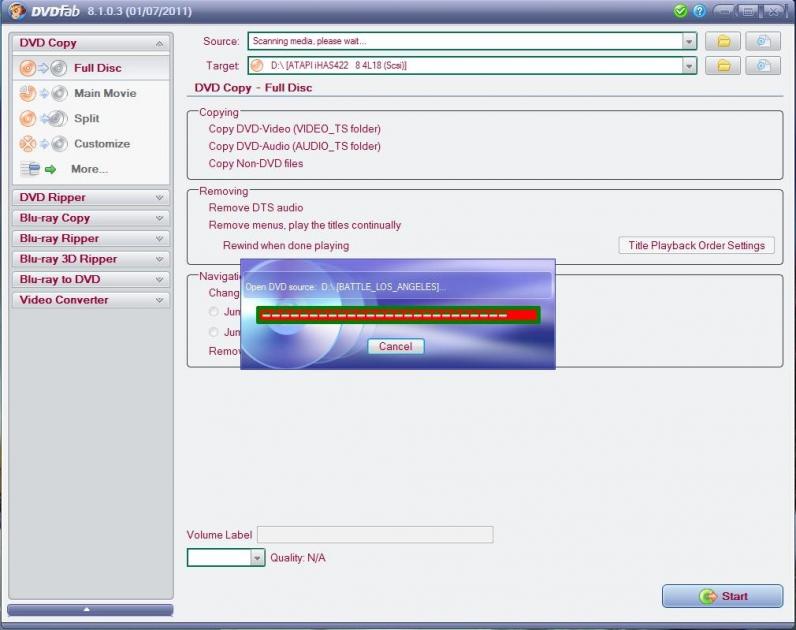The height and width of the screenshot is (630, 796).
Task: Click the red scanning progress bar
Action: pyautogui.click(x=398, y=315)
